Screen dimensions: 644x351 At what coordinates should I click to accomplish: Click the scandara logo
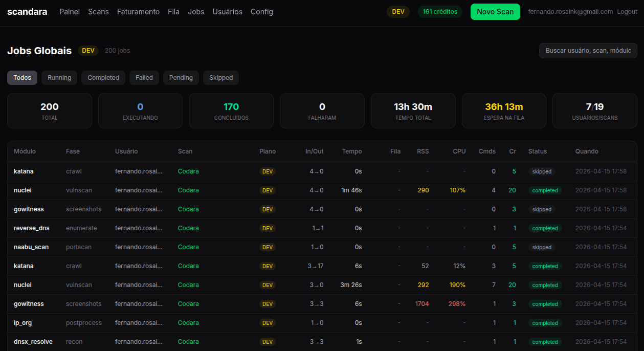(x=27, y=12)
